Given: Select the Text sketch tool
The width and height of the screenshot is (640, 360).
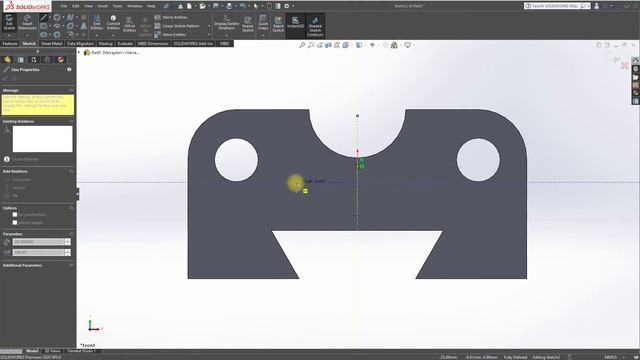Looking at the screenshot, I should (84, 26).
